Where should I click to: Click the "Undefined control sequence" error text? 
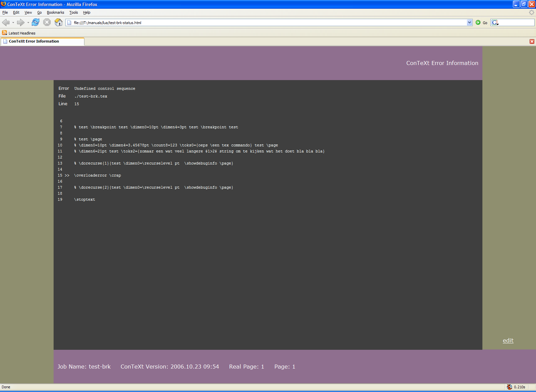point(105,88)
